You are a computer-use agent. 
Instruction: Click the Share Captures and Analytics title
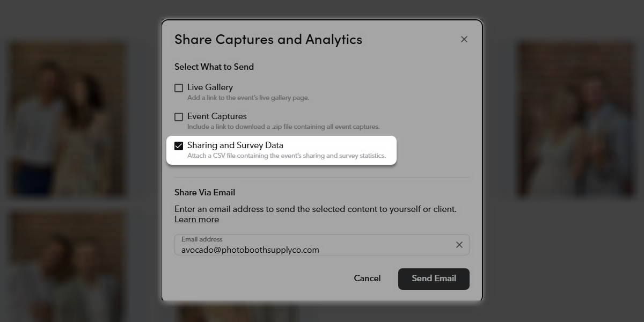[x=268, y=39]
